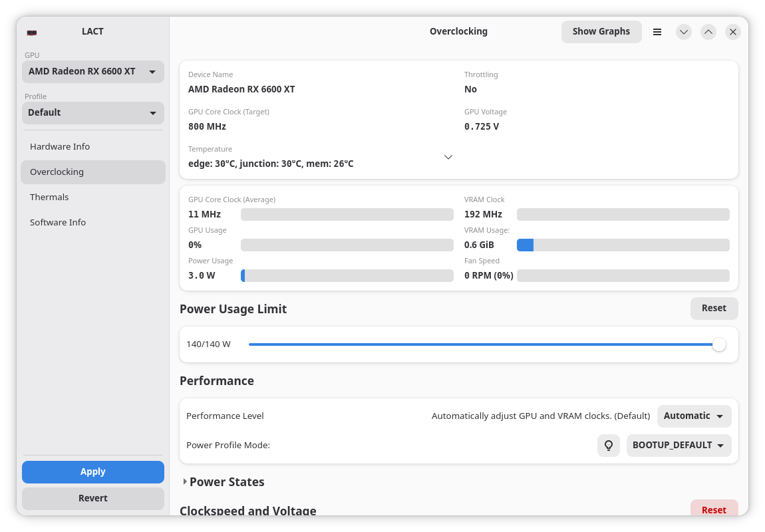Click the Fan Speed progress bar
Screen dimensions: 765x532
[x=623, y=276]
